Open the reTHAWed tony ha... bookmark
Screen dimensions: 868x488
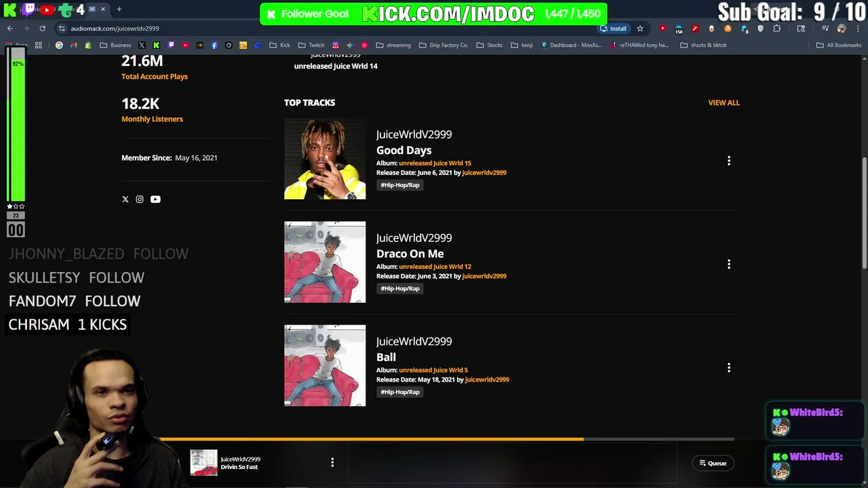coord(639,45)
